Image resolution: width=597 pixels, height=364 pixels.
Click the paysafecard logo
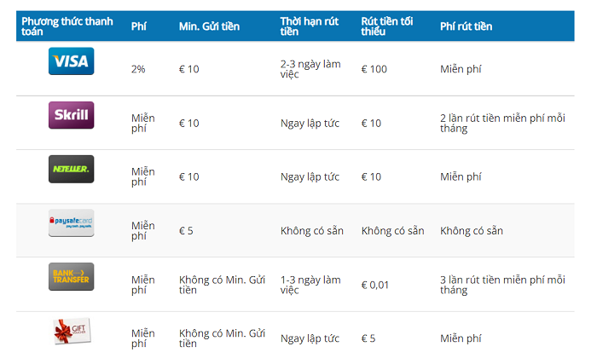tap(71, 223)
